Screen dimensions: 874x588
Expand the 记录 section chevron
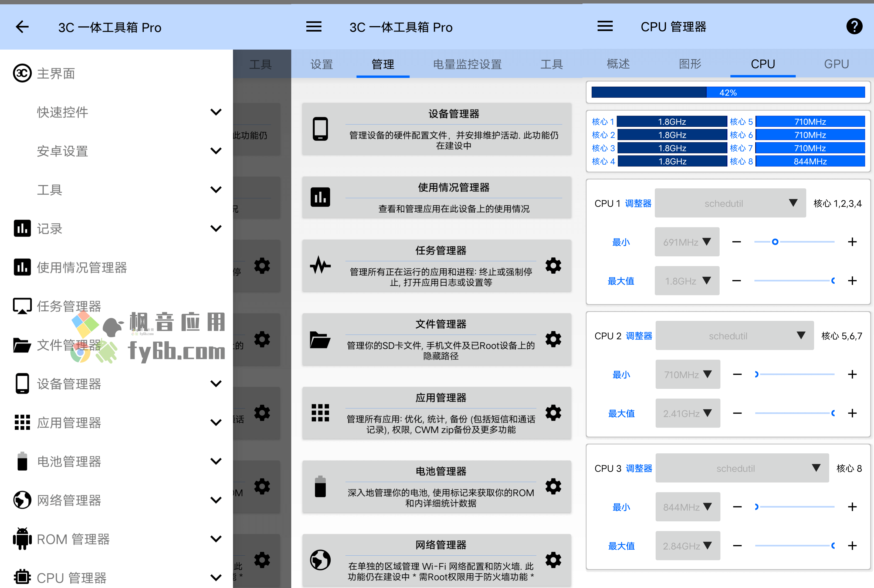pyautogui.click(x=216, y=228)
